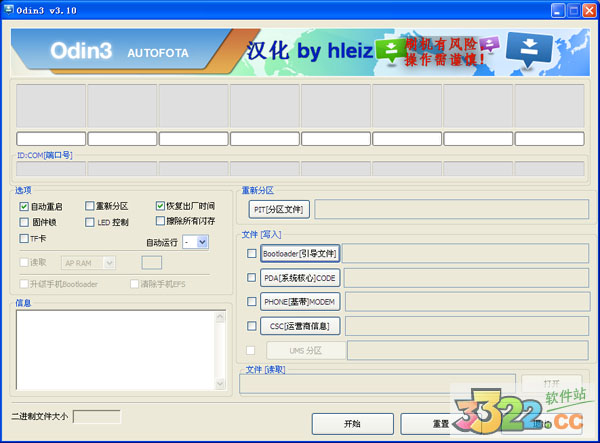Check the box beside Bootloader[引导文件]
600x443 pixels.
251,253
